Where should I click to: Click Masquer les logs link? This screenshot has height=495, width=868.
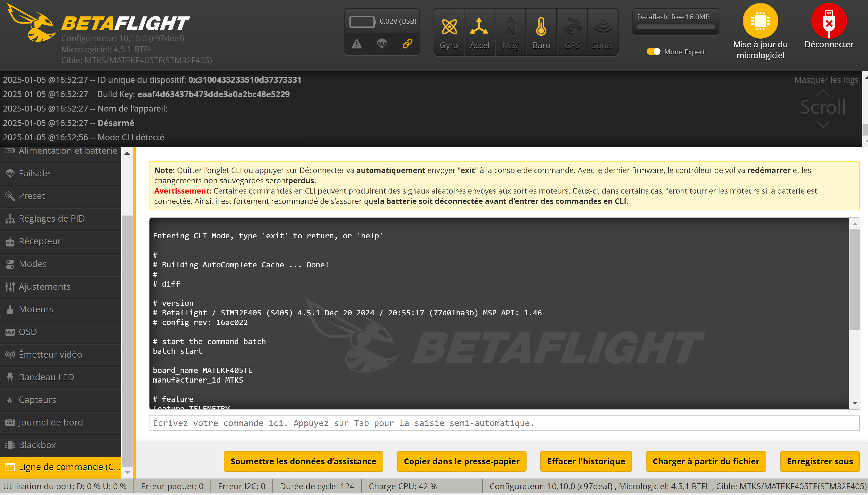[x=826, y=80]
